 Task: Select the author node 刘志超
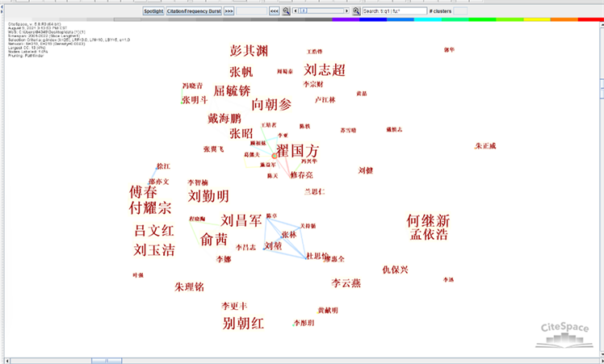coord(325,70)
